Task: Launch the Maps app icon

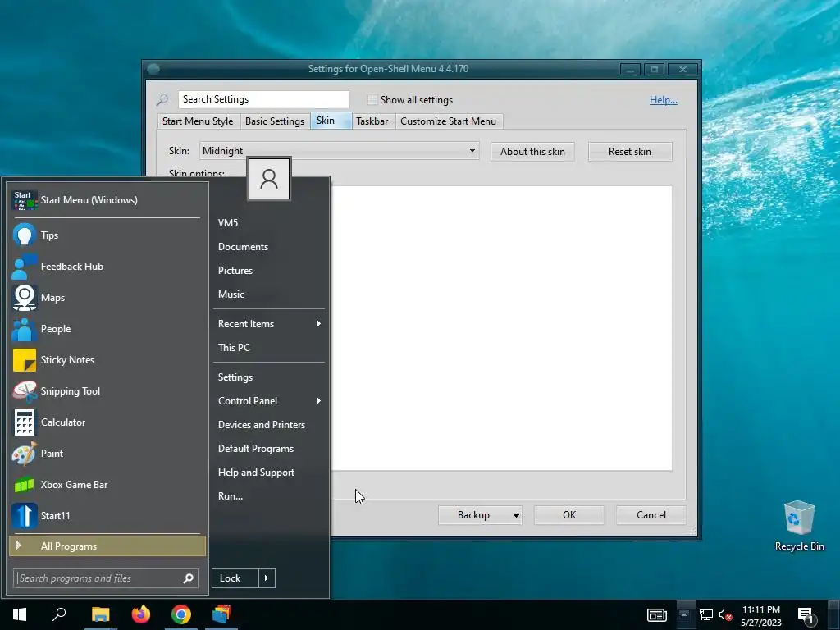Action: pos(24,297)
